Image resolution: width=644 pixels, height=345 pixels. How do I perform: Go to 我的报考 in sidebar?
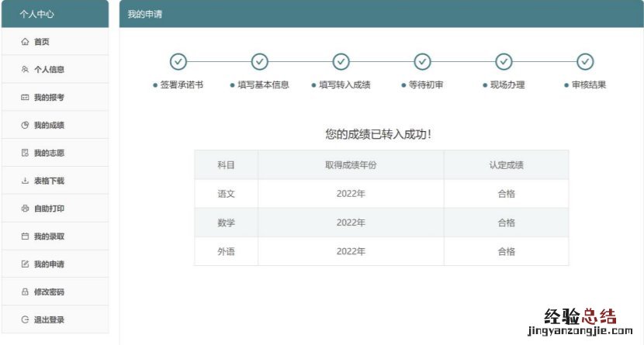coord(55,97)
